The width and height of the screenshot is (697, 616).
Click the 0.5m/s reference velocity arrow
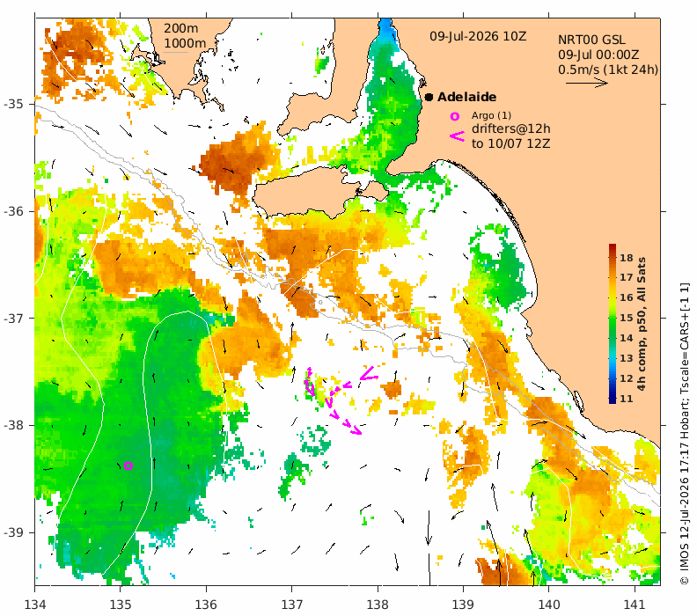587,83
